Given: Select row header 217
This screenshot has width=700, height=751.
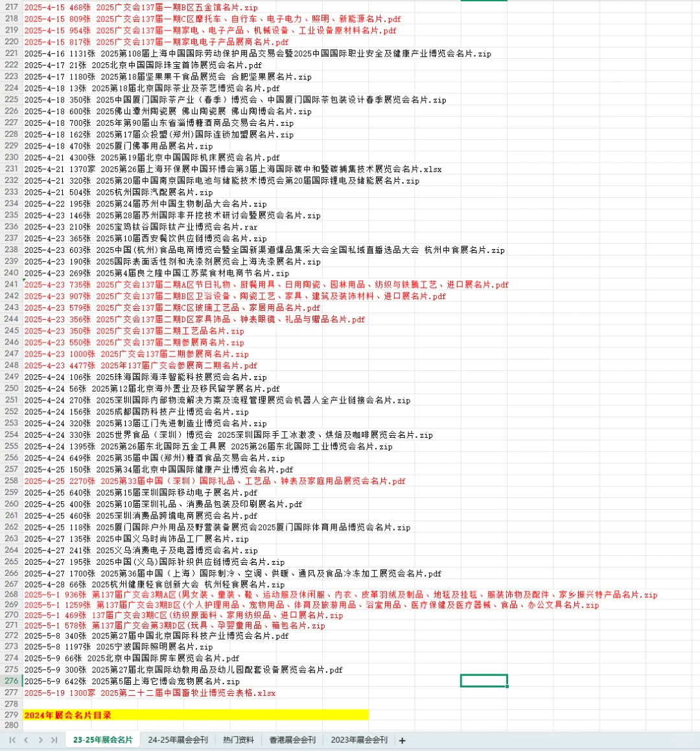Looking at the screenshot, I should [x=11, y=7].
